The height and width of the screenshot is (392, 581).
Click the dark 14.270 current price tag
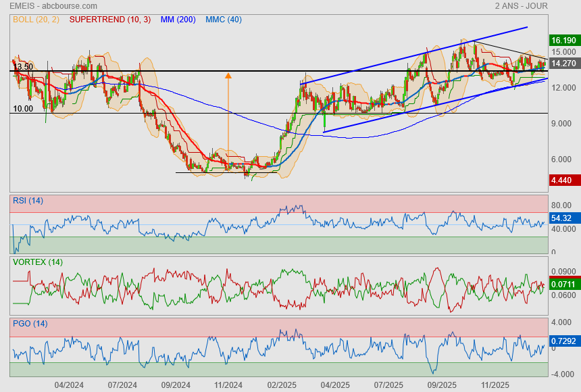[x=563, y=63]
